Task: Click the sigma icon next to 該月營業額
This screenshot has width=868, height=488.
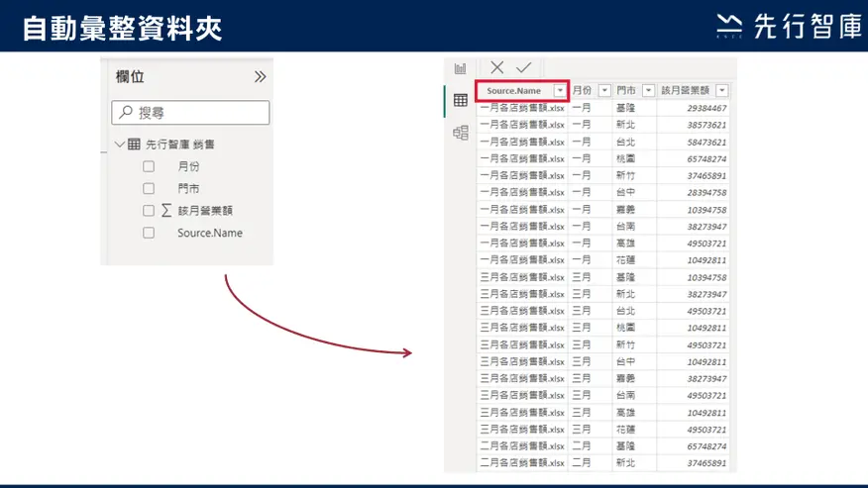Action: (166, 210)
